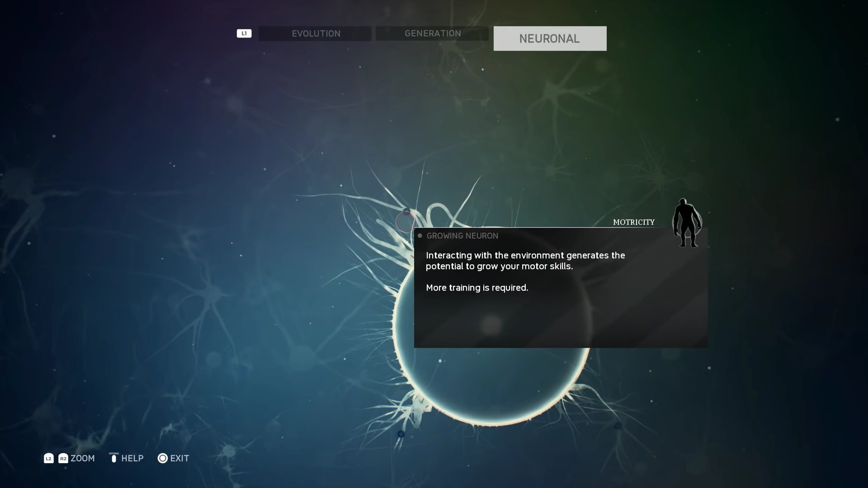
Task: Click the grey bullet before GROWING NEURON
Action: coord(420,236)
